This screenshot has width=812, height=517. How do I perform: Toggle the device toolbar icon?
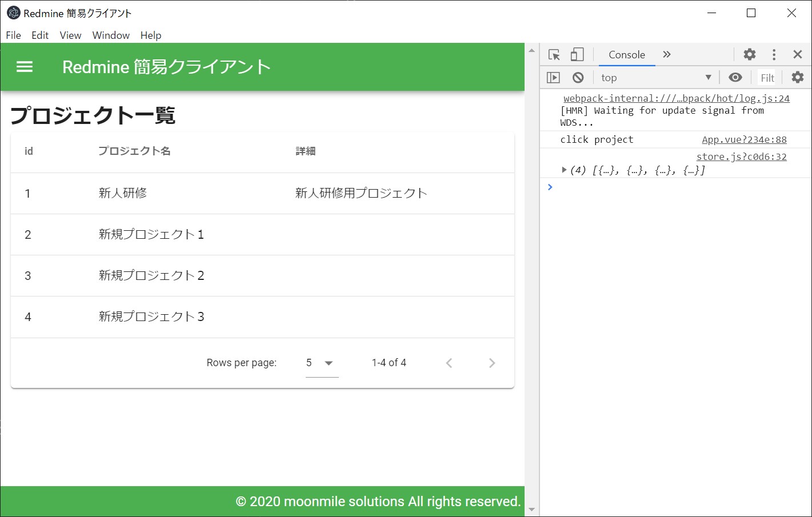[577, 55]
